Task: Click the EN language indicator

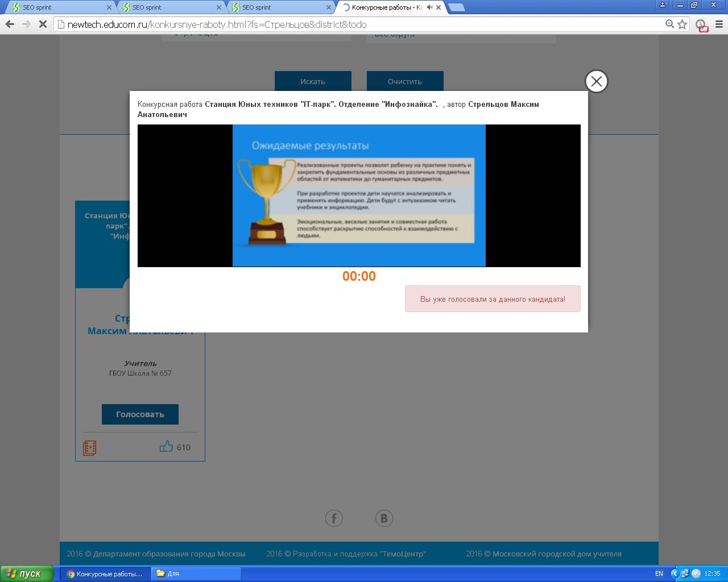Action: (659, 573)
